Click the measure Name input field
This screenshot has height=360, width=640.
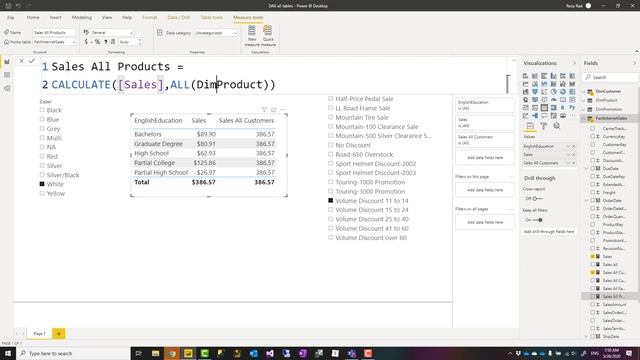point(54,33)
